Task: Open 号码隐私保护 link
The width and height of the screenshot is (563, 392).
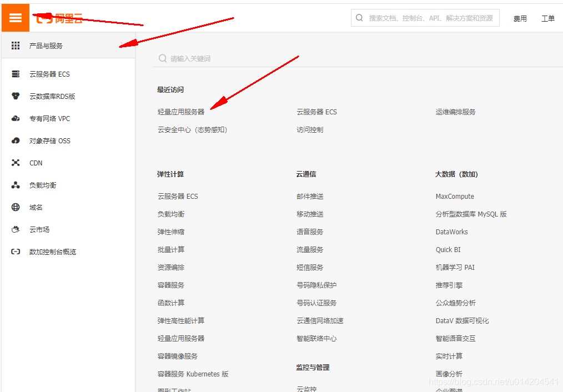Action: point(316,285)
